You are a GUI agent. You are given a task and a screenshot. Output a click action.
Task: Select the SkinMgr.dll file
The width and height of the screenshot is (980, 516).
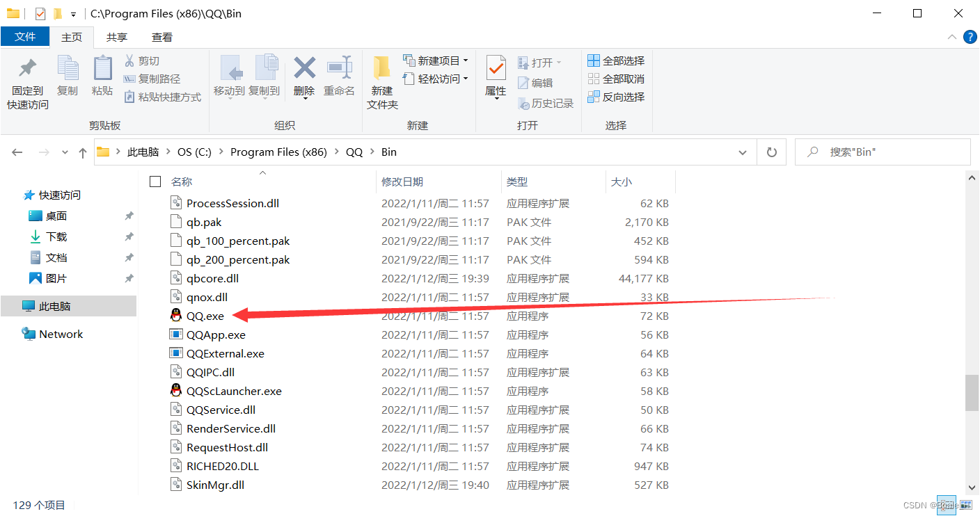(216, 485)
